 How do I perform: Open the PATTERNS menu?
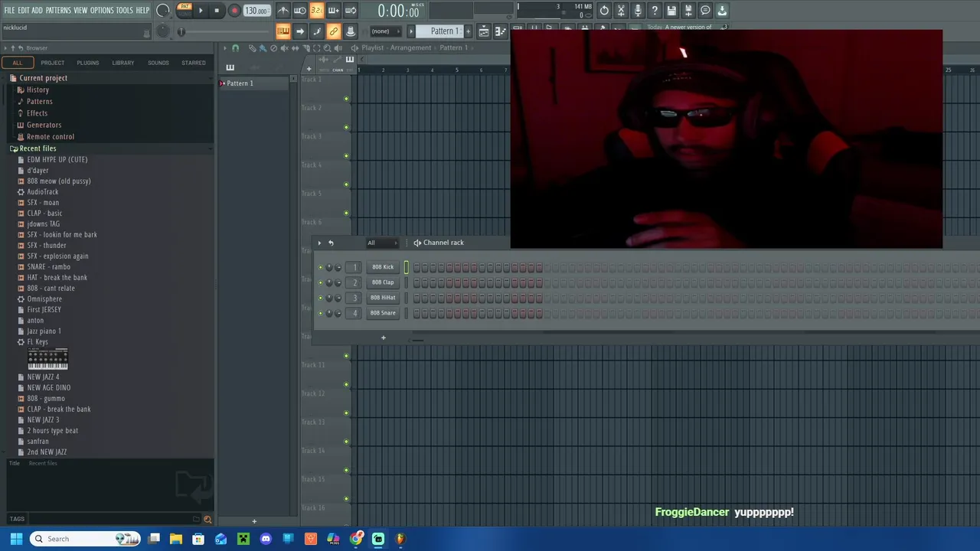pyautogui.click(x=58, y=11)
